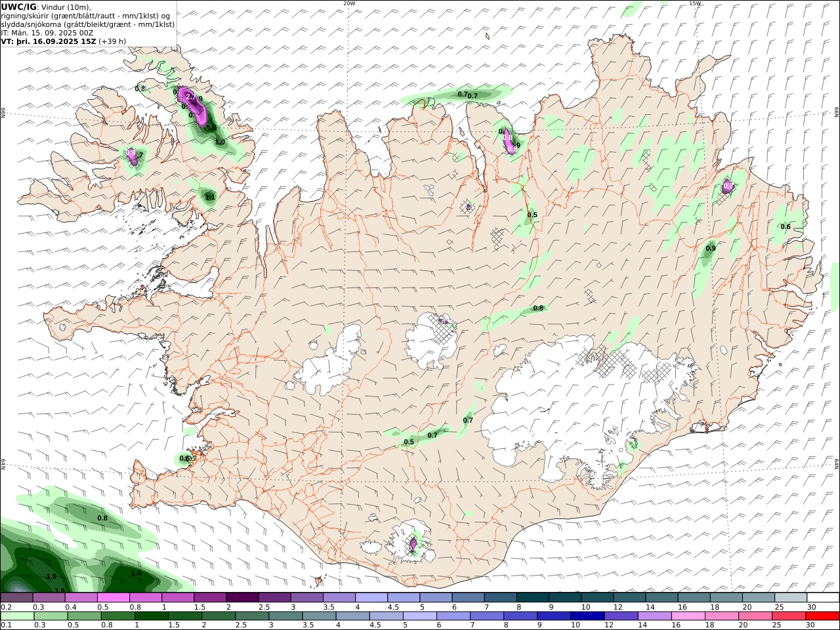Screen dimensions: 840x630
Task: Click the 0.5 value in the southern highlands
Action: pyautogui.click(x=409, y=442)
